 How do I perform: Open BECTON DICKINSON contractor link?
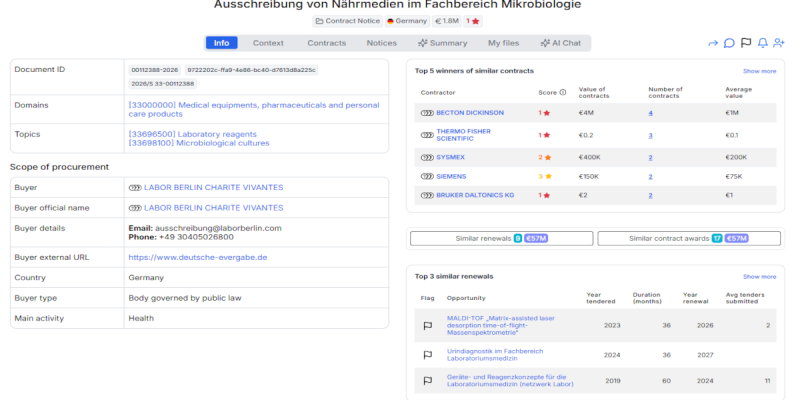point(470,113)
